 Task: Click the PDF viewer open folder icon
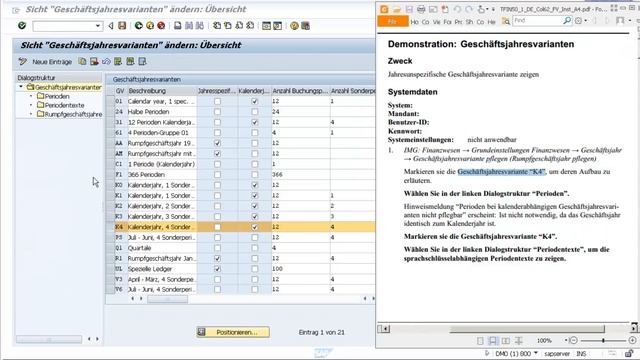click(x=396, y=9)
